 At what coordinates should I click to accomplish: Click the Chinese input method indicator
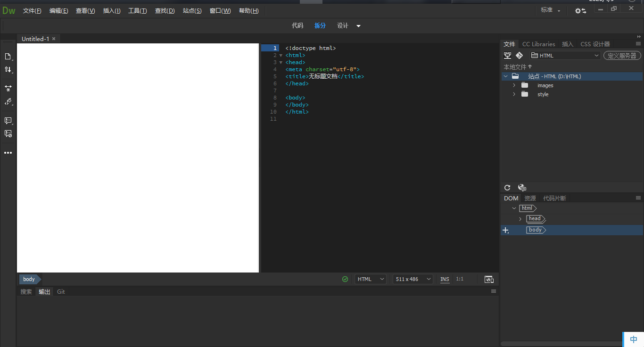634,339
